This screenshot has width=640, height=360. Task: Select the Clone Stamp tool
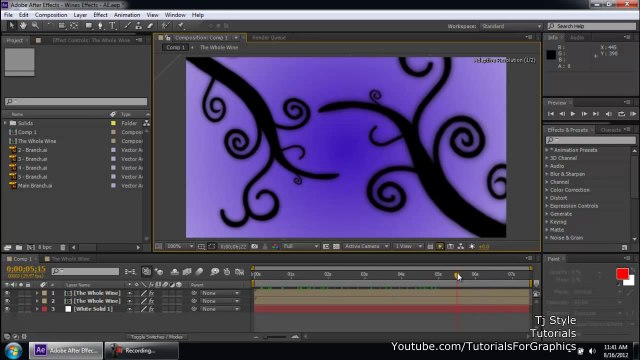[x=139, y=26]
